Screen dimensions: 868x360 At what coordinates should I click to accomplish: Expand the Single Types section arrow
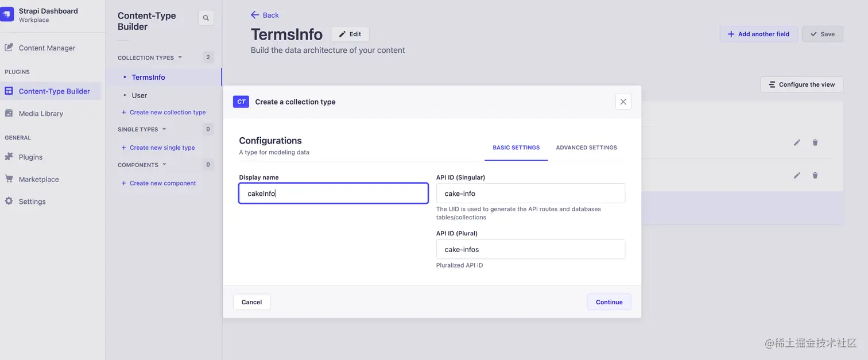point(164,129)
